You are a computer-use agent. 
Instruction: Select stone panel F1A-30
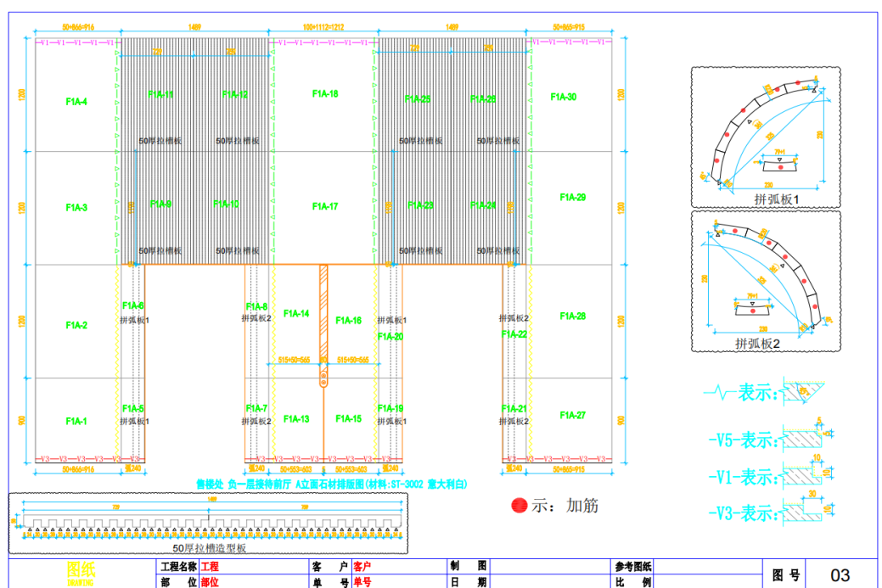coord(563,97)
